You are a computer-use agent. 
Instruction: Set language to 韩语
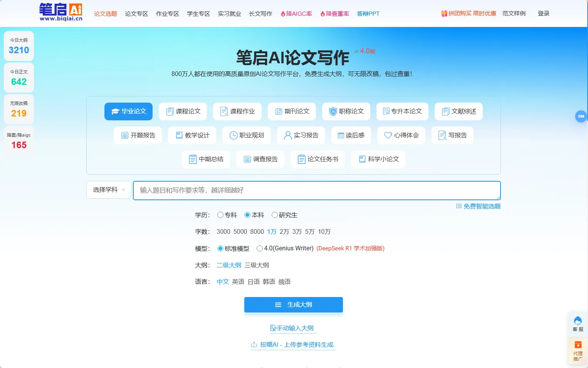point(269,282)
